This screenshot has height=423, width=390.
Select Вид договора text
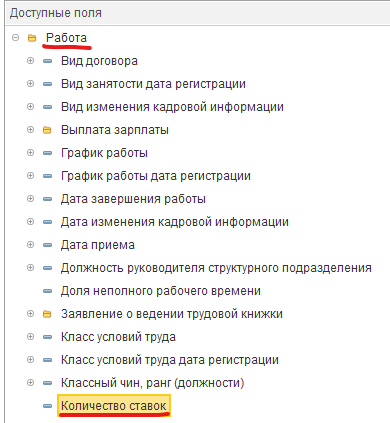click(99, 61)
